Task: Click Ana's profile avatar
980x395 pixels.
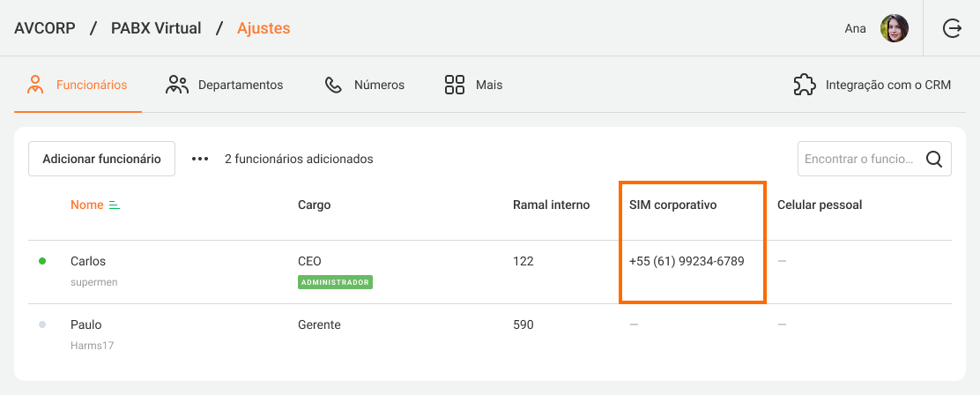Action: pyautogui.click(x=895, y=28)
